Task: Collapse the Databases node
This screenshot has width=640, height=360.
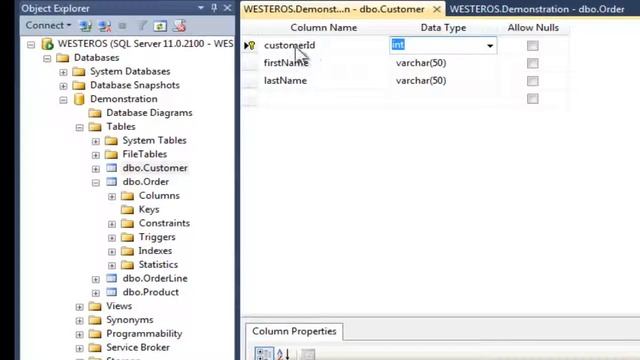Action: click(47, 58)
